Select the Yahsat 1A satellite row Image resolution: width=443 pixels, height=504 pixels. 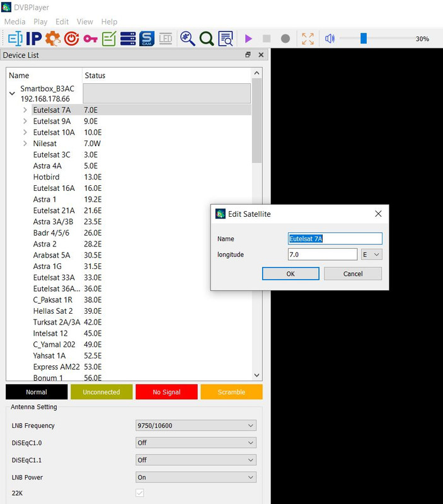tap(141, 355)
